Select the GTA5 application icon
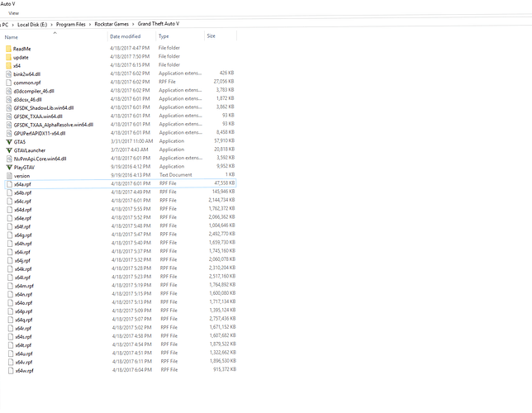 point(9,142)
